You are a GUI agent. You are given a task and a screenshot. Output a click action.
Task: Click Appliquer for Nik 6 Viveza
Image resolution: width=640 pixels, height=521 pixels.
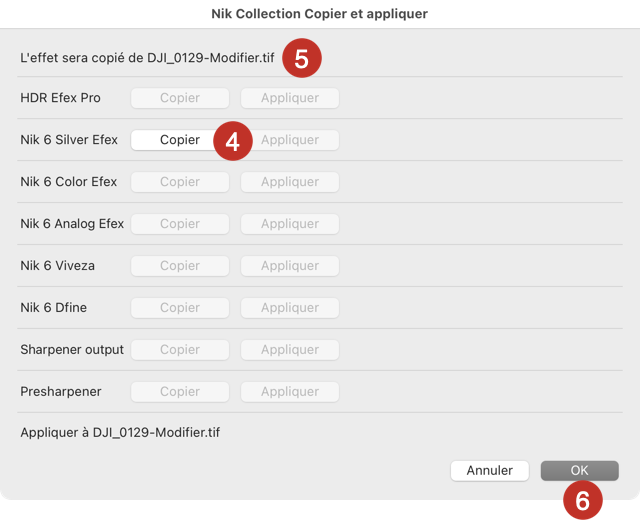click(x=290, y=266)
